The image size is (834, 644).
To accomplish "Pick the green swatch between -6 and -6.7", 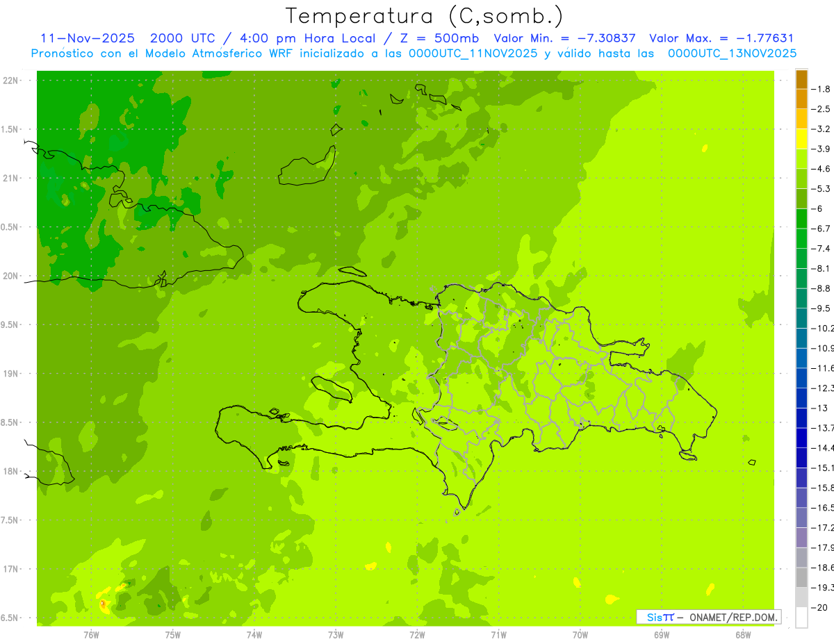I will (x=801, y=218).
